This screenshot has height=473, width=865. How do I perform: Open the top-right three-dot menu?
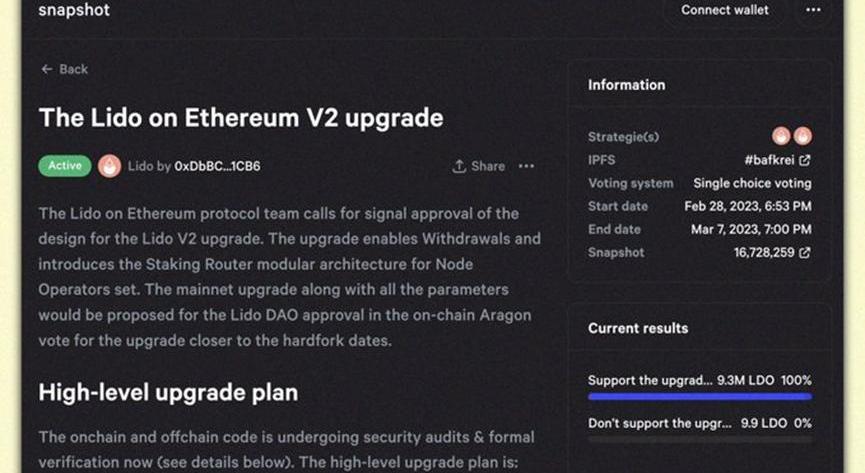click(813, 10)
